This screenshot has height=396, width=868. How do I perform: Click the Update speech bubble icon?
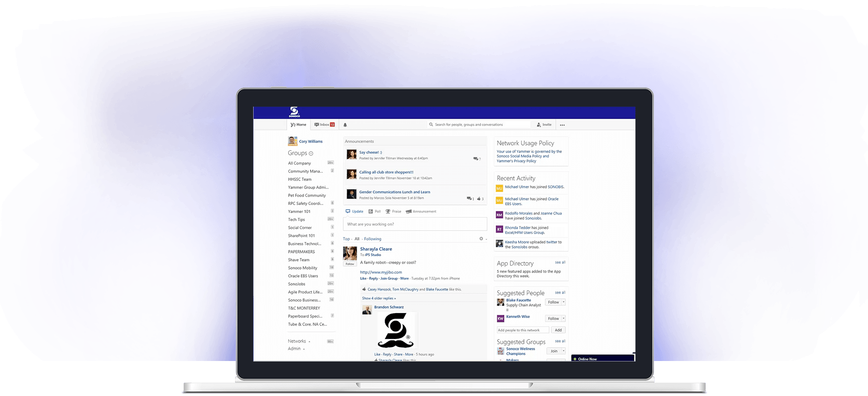point(348,211)
